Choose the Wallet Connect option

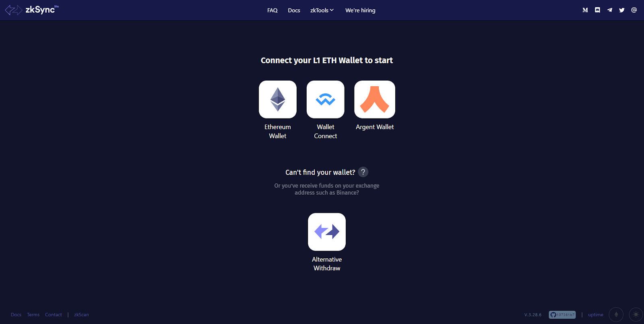pyautogui.click(x=326, y=100)
